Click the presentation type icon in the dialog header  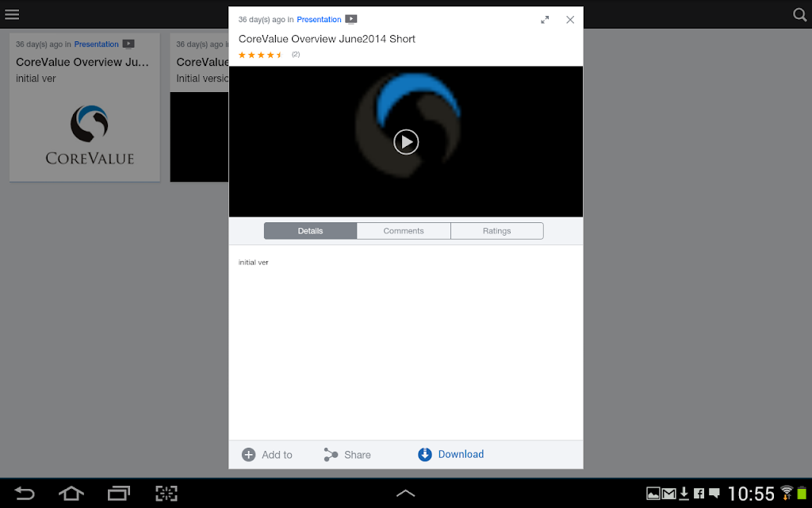click(351, 19)
